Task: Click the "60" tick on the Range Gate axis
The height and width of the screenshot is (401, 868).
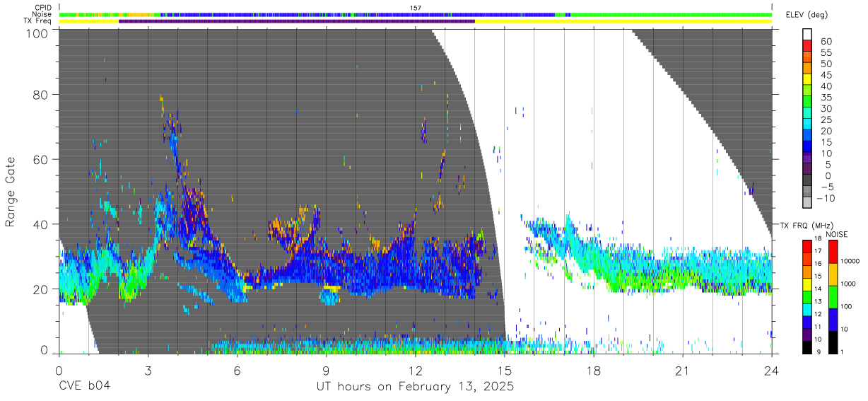Action: point(42,159)
